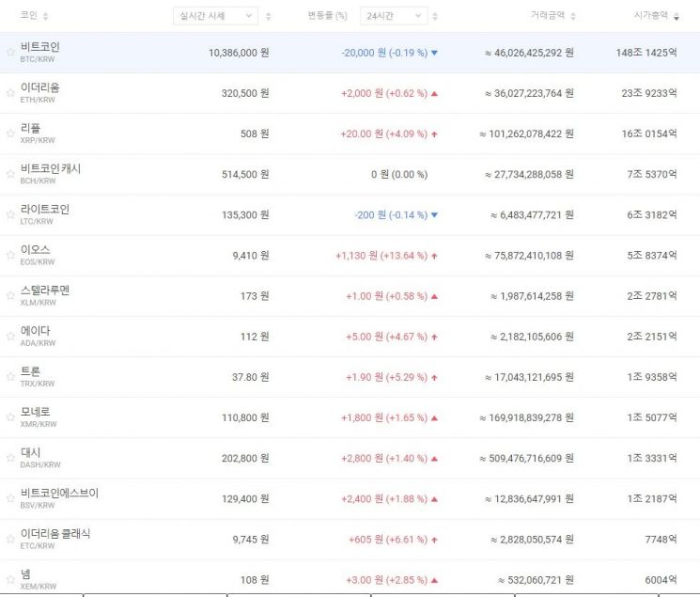Sort by 거래금액 column arrows

pos(573,16)
